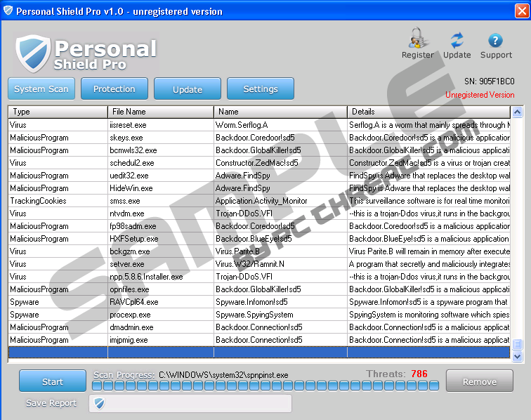Select fp98sadm.exe in the list
The width and height of the screenshot is (531, 420).
pos(259,226)
